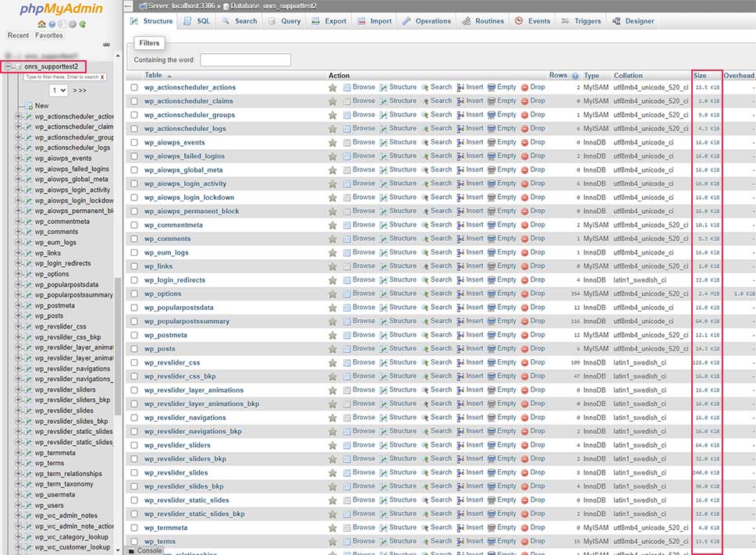Open the wp_popularpostsdata table link
The image size is (756, 555).
tap(179, 308)
